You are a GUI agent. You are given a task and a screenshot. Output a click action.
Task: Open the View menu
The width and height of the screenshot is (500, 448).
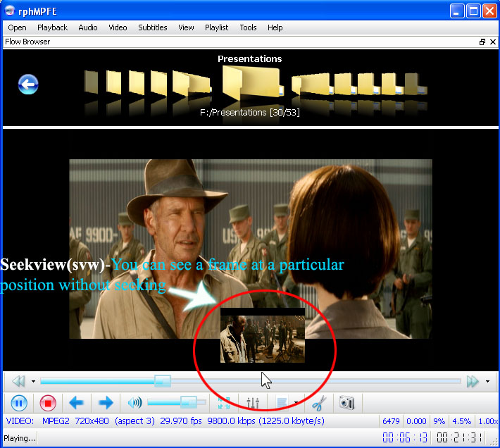pyautogui.click(x=186, y=27)
